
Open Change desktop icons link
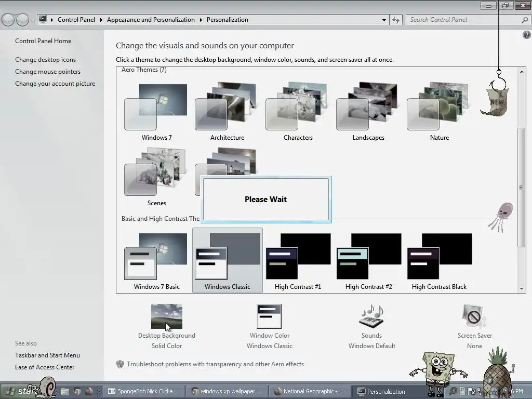[46, 59]
